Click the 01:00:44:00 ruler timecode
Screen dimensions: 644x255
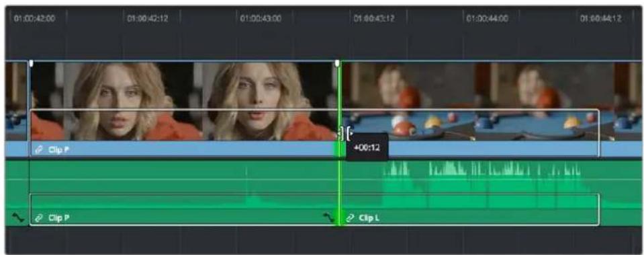coord(488,19)
